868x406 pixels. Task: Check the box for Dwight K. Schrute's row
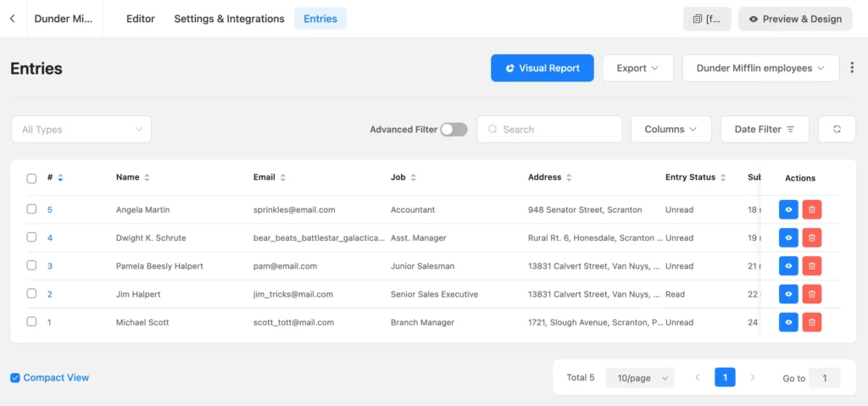coord(31,237)
